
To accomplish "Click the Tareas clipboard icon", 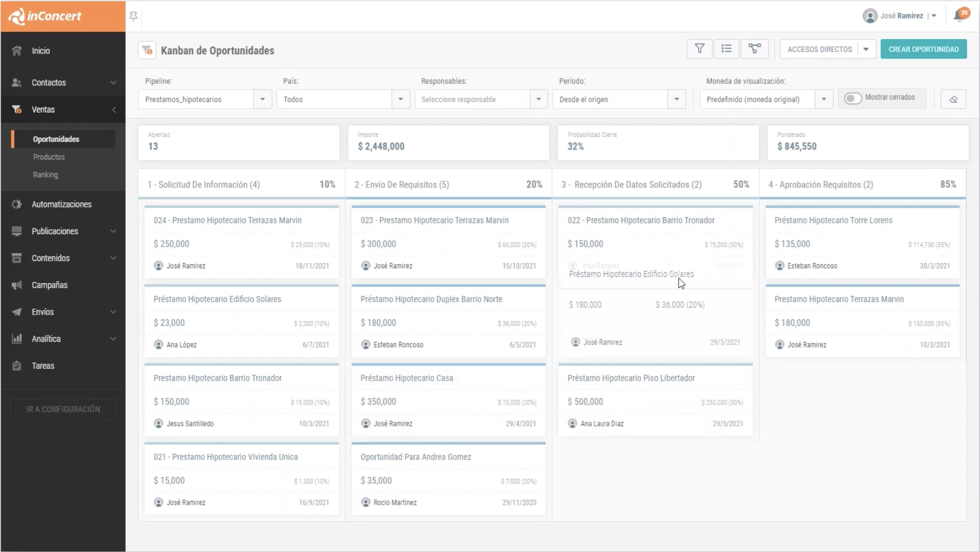I will (x=17, y=366).
